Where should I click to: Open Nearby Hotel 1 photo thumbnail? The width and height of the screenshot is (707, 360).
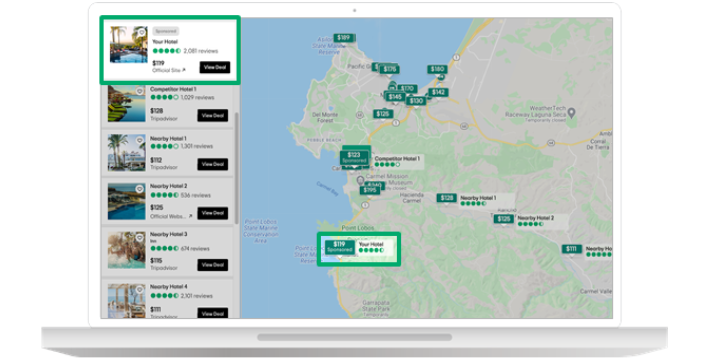127,152
